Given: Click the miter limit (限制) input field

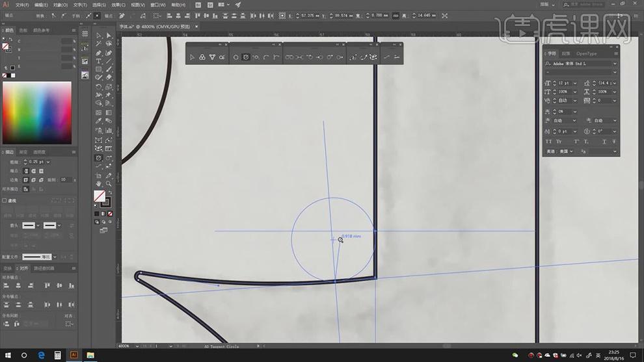Looking at the screenshot, I should pos(65,180).
